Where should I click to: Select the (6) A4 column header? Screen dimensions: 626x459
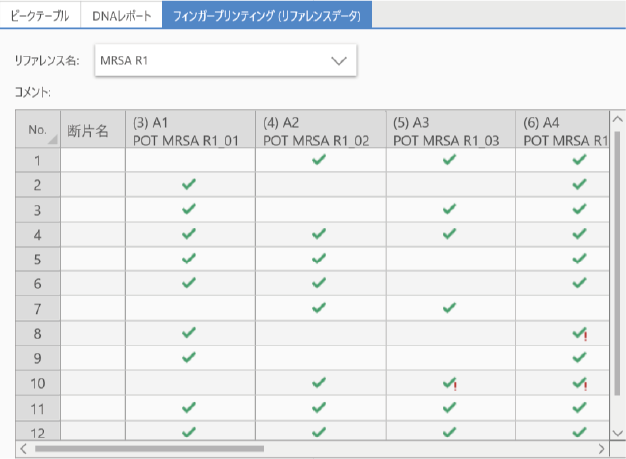click(x=562, y=130)
